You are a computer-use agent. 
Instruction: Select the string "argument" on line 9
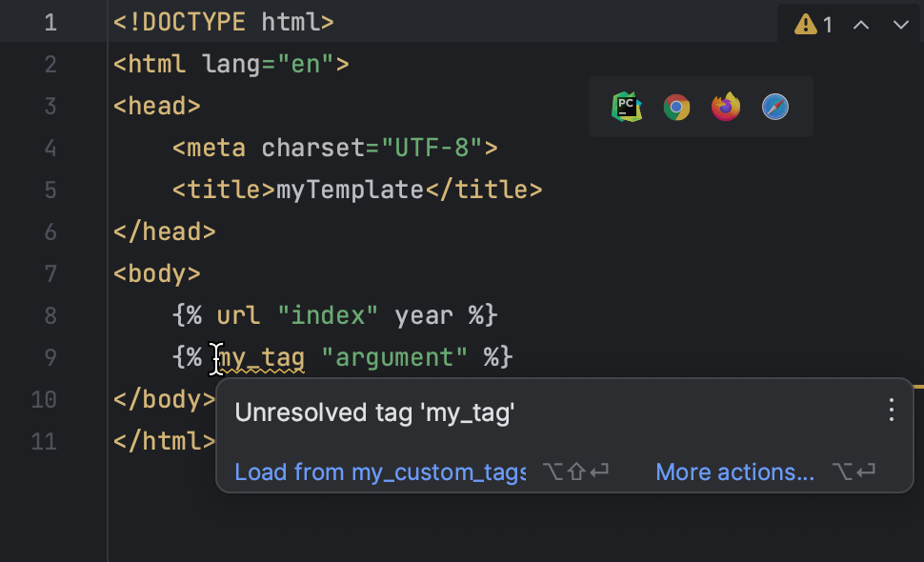pos(392,357)
